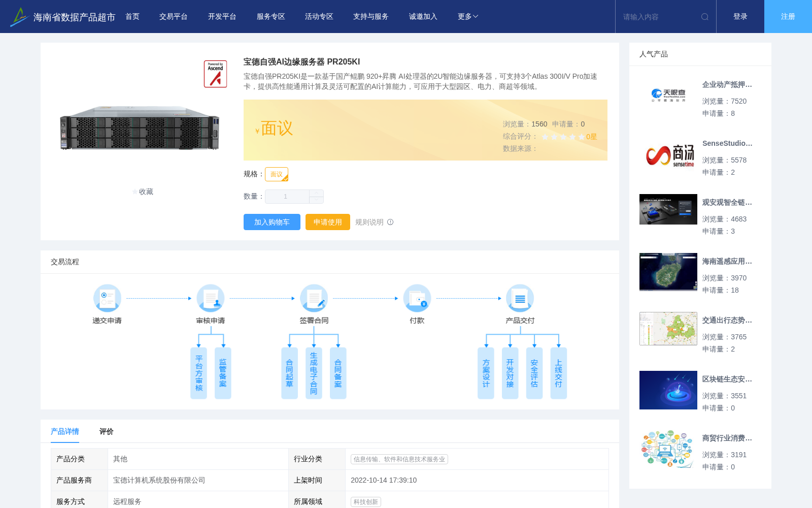This screenshot has width=812, height=508.
Task: Click the fifth rating star
Action: pos(582,137)
